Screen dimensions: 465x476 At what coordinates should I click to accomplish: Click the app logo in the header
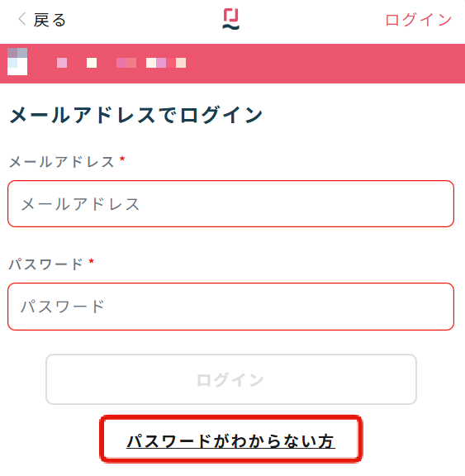point(231,19)
